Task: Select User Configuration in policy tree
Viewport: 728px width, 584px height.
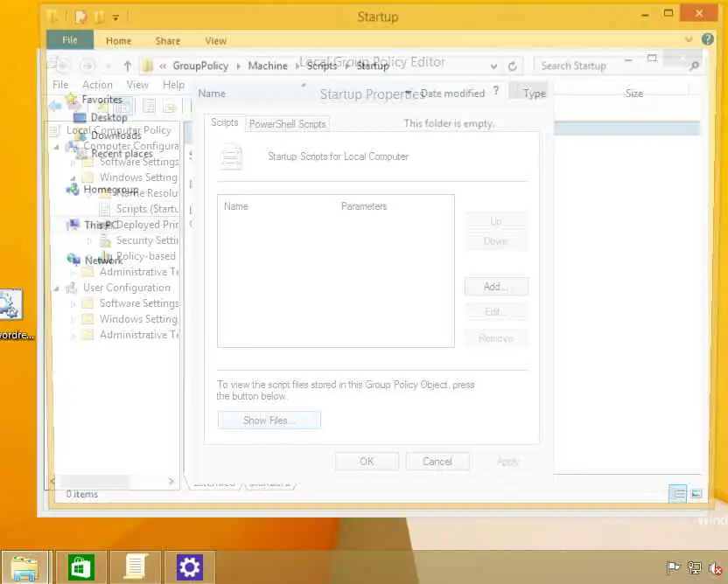Action: point(127,288)
